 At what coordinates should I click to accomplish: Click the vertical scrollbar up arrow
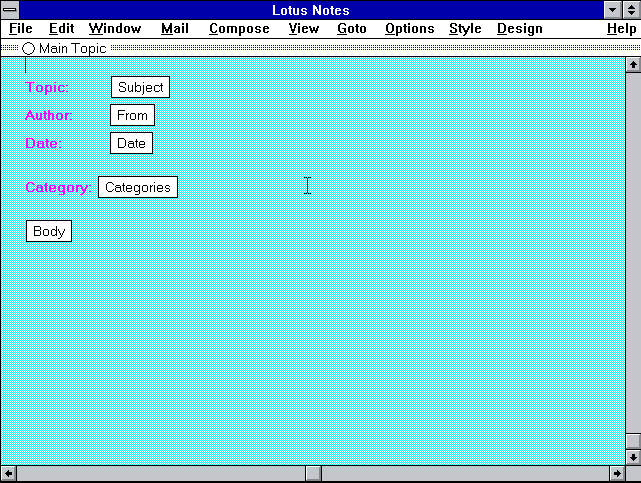point(632,65)
